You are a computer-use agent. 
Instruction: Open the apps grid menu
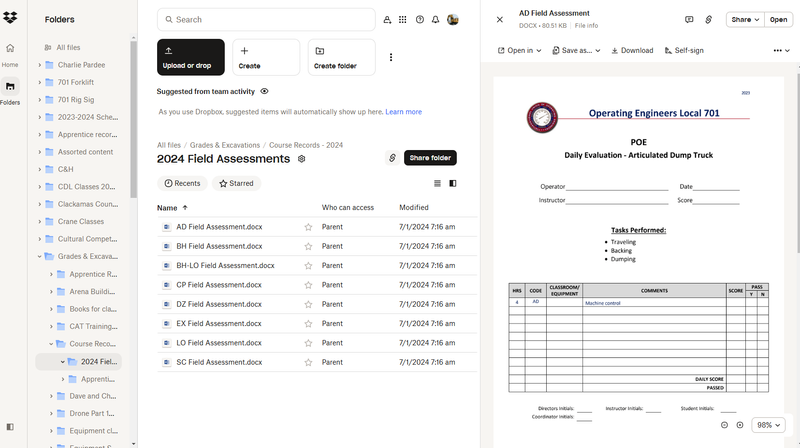[x=403, y=19]
